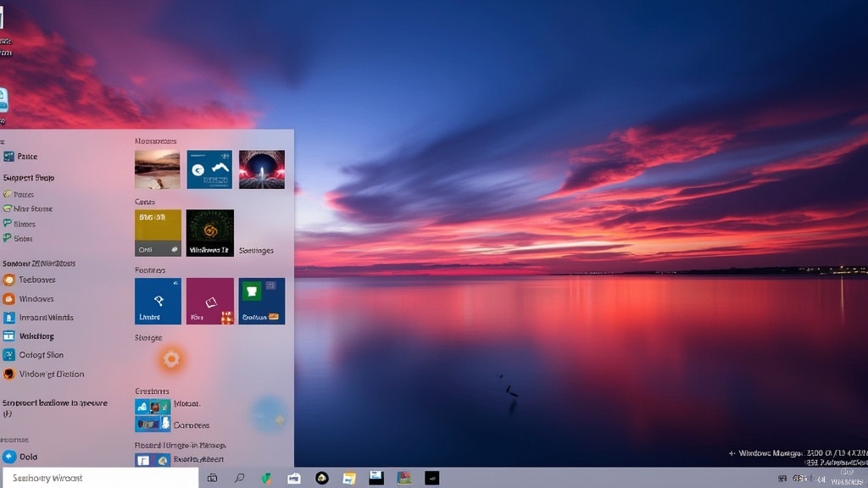Open the bold 'Wakelorg' entry
This screenshot has height=488, width=868.
(x=29, y=335)
